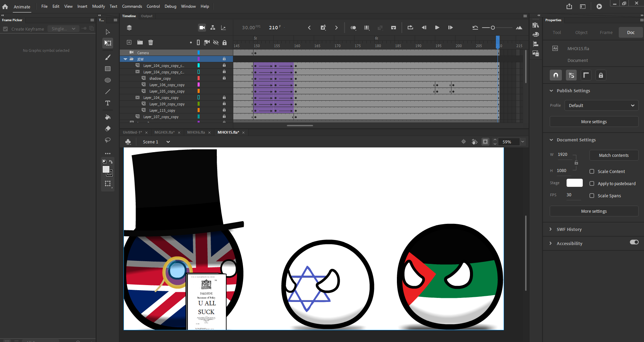This screenshot has width=644, height=342.
Task: Click the Loop playback icon
Action: click(410, 28)
